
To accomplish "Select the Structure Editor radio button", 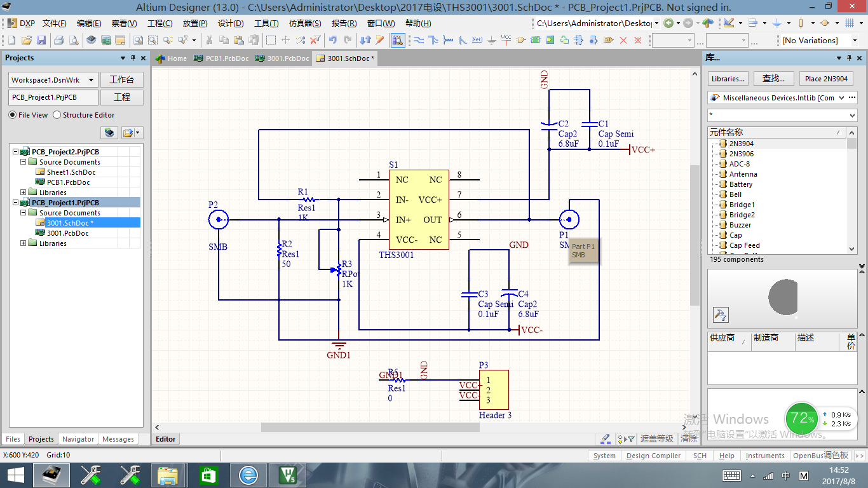I will pyautogui.click(x=57, y=115).
